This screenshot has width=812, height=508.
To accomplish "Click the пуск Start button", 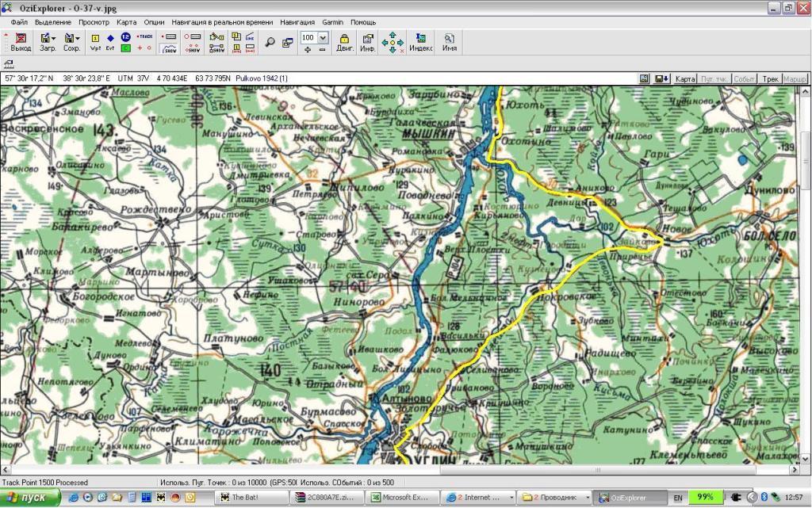I will click(30, 498).
